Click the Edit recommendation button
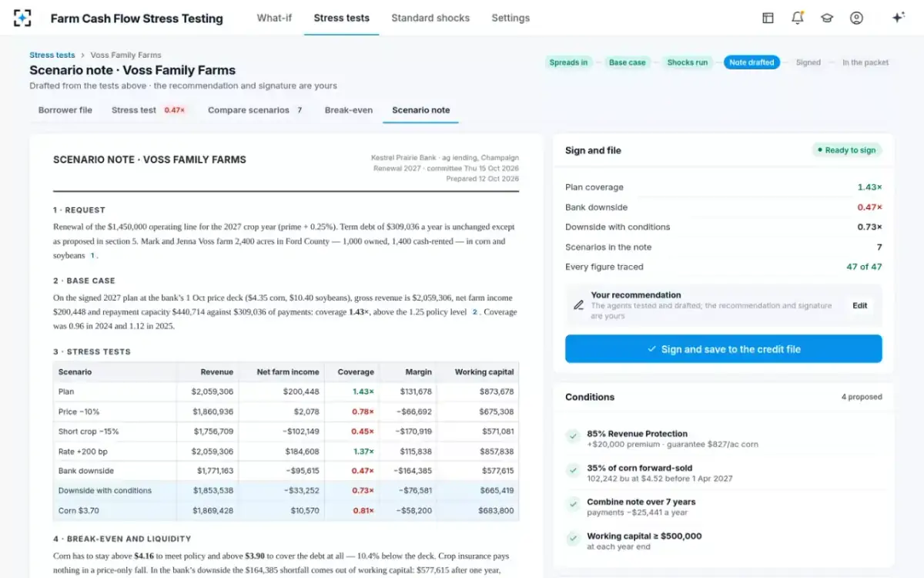Screen dimensions: 924x578 click(860, 305)
